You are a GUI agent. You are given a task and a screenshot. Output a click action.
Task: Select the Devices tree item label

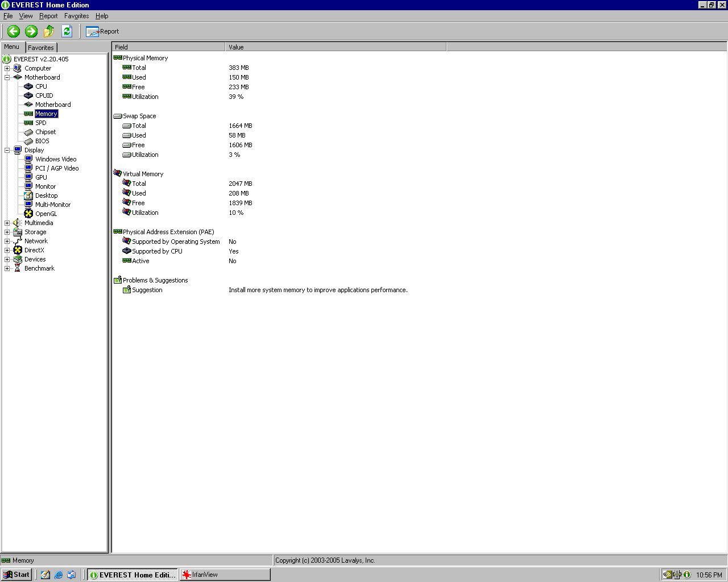(35, 259)
